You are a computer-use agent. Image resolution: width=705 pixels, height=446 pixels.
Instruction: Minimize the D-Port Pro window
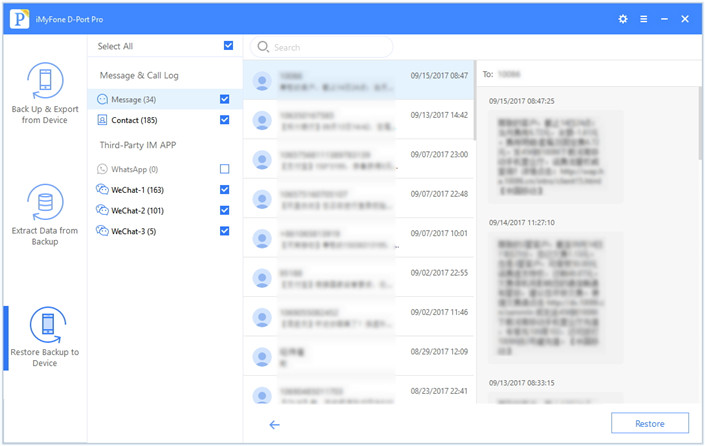click(665, 19)
